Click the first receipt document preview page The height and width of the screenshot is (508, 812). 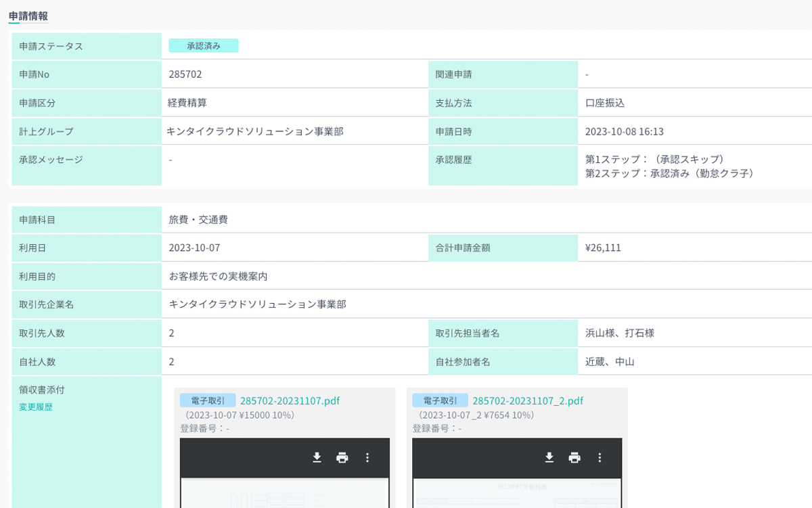click(285, 492)
